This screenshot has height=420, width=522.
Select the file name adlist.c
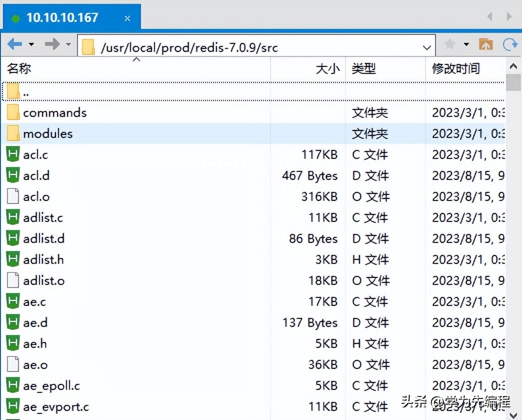[43, 217]
